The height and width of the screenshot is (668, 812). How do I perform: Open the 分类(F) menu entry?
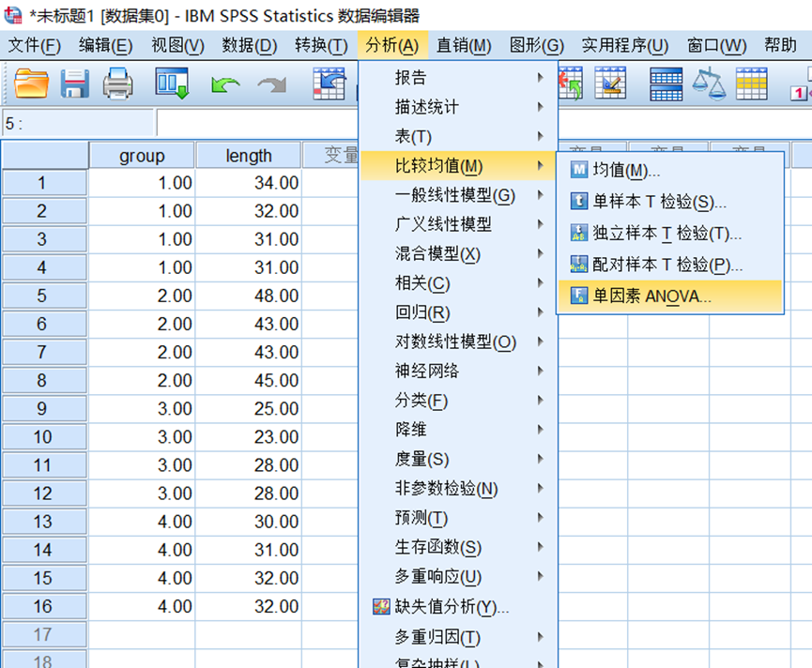tap(458, 401)
